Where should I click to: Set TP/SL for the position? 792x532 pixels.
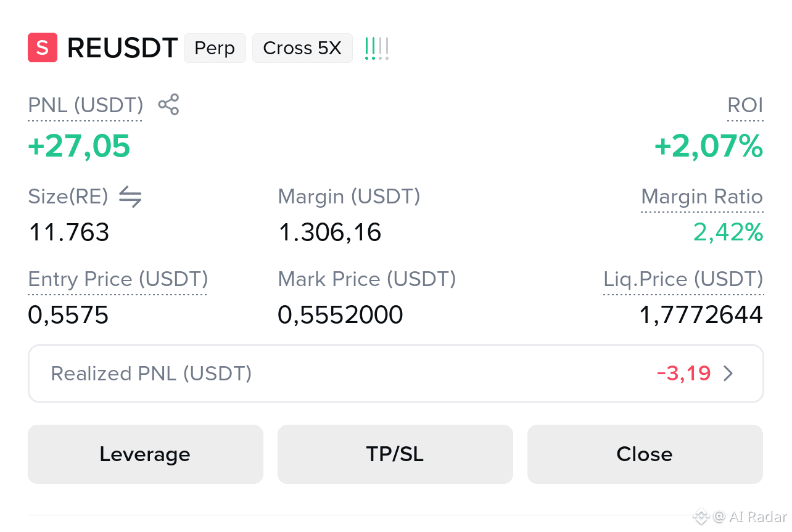click(x=395, y=454)
